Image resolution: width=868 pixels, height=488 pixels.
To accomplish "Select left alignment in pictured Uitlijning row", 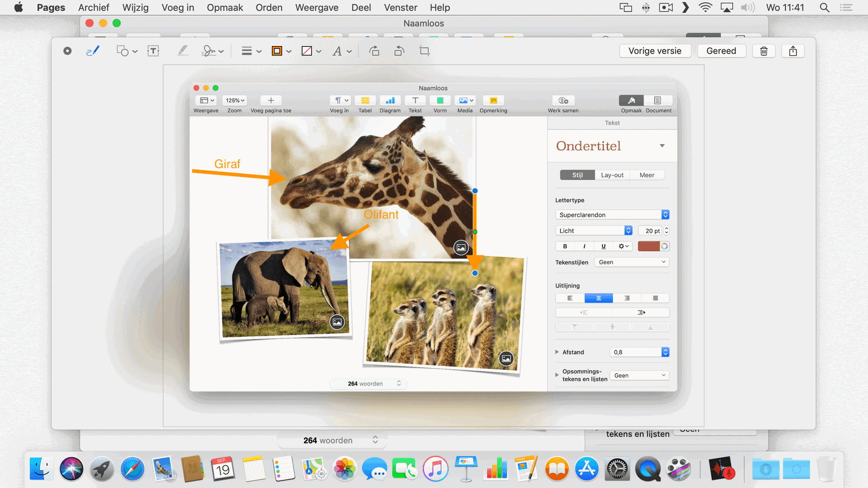I will click(x=570, y=298).
